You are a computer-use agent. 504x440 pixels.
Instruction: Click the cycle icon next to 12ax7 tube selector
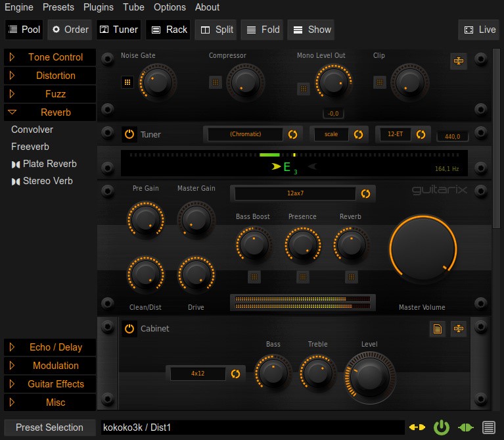pyautogui.click(x=366, y=193)
